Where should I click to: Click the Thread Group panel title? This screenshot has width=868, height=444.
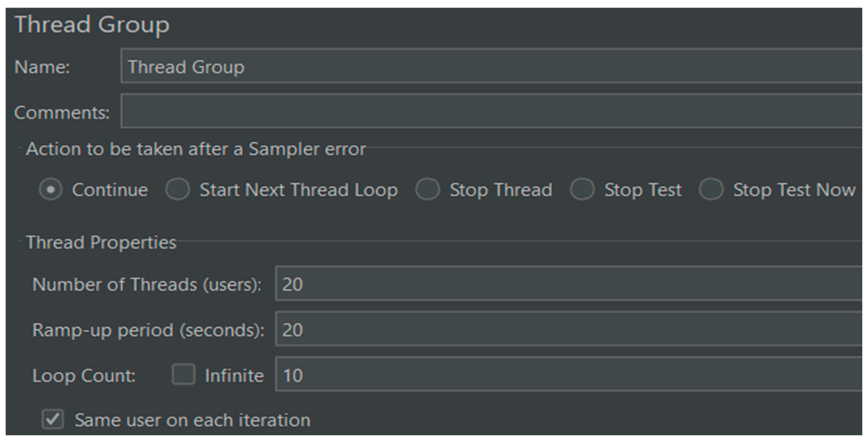(x=92, y=24)
